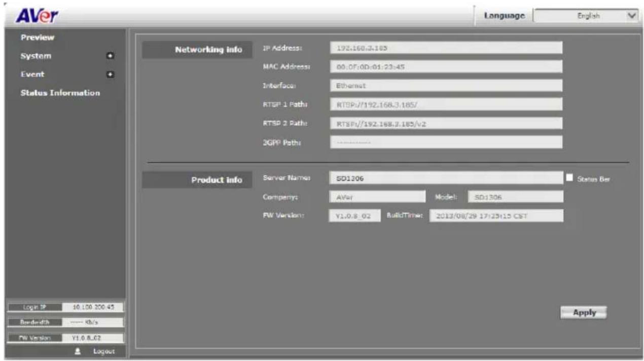Click the Server Name input field
The image size is (644, 361).
tap(446, 178)
